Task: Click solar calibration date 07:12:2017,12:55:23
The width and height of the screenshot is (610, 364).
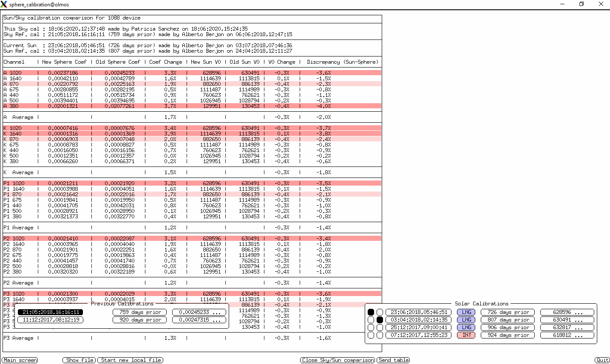Action: click(x=419, y=335)
